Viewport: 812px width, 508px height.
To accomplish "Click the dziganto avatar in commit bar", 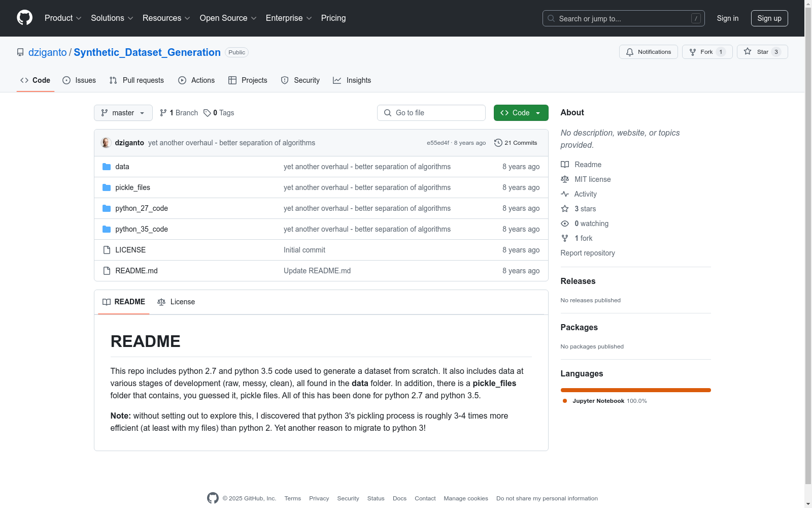I will pyautogui.click(x=106, y=143).
